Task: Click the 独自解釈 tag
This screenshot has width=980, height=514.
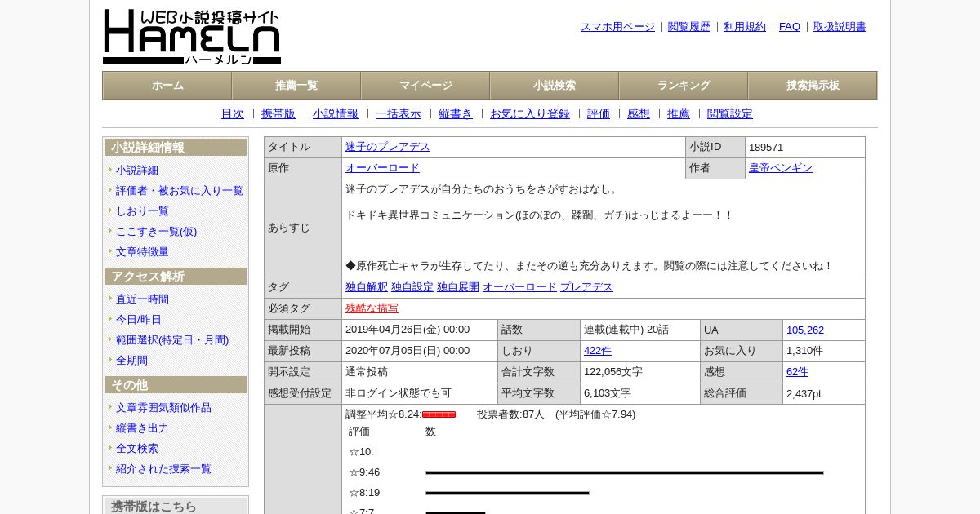Action: tap(367, 287)
